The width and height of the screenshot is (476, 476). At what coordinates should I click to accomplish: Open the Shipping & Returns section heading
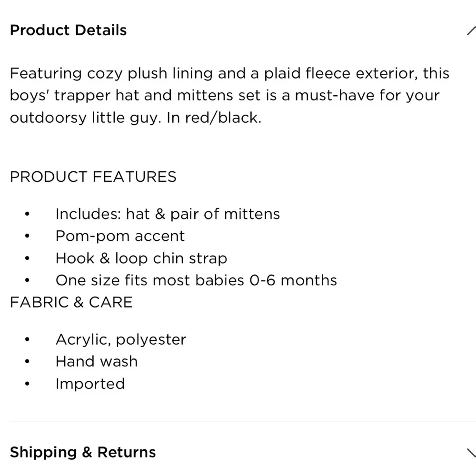coord(83,452)
